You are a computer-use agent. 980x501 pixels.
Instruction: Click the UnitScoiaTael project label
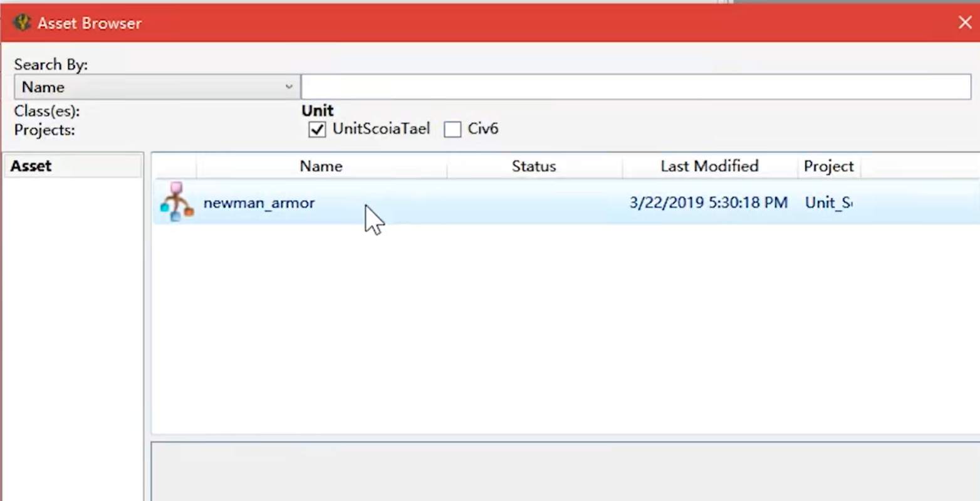381,129
